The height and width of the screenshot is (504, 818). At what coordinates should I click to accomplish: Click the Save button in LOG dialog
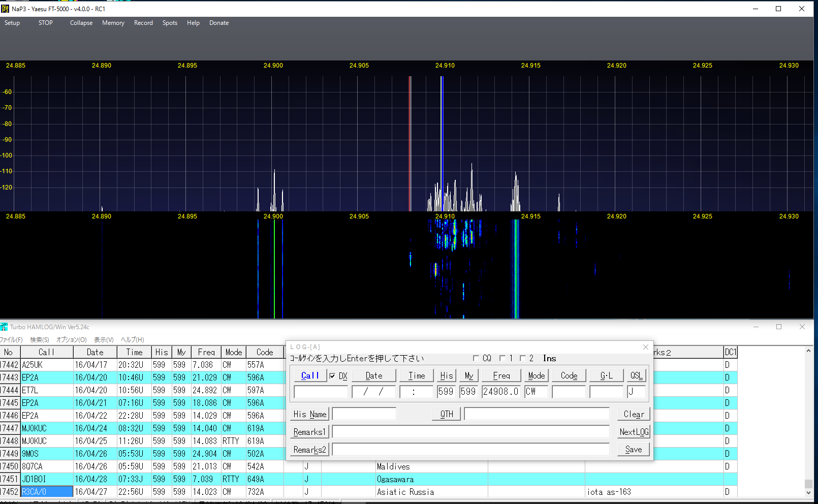pyautogui.click(x=634, y=450)
